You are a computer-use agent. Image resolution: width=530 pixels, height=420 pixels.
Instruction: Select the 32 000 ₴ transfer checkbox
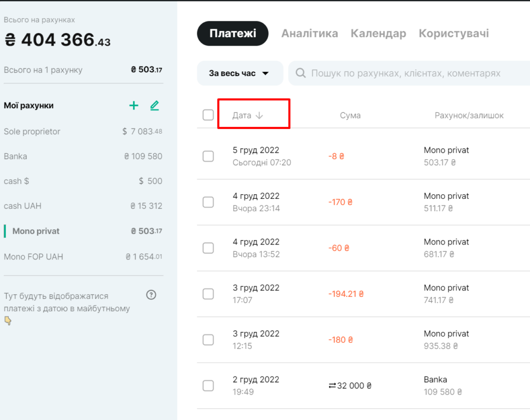208,385
